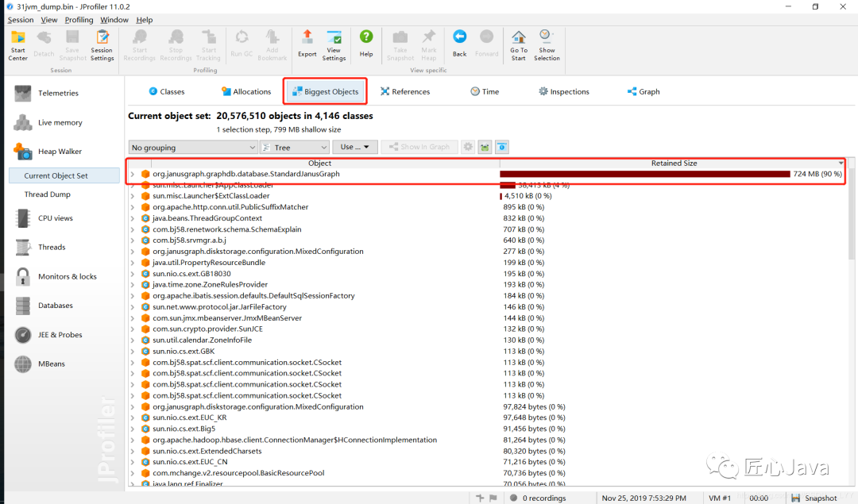Open Session Settings
The height and width of the screenshot is (504, 858).
click(x=102, y=45)
